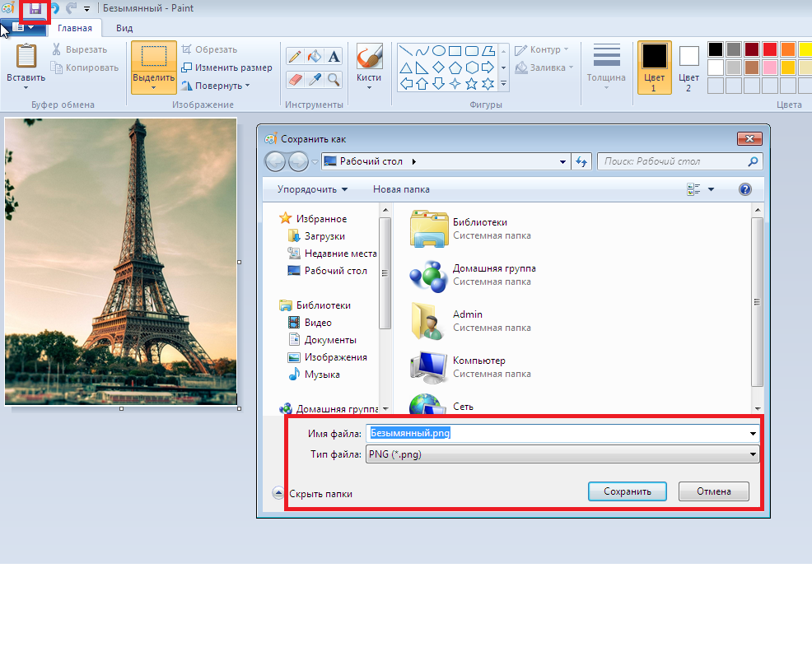The width and height of the screenshot is (812, 647).
Task: Click the Forward navigation button in save dialog
Action: point(298,162)
